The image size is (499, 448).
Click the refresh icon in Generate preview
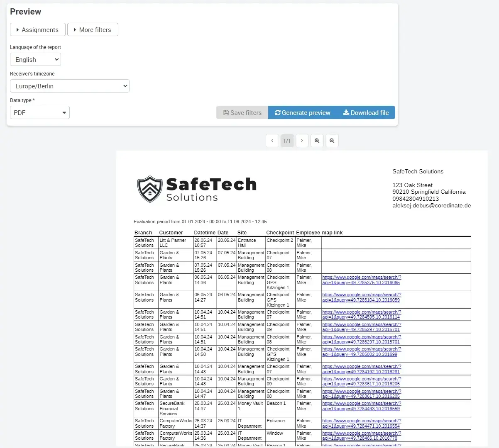click(x=277, y=112)
